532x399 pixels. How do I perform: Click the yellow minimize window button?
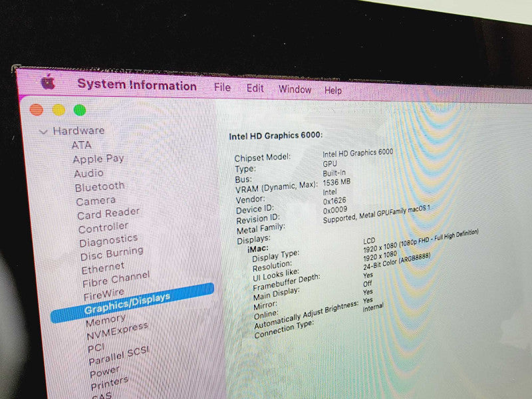tap(59, 110)
